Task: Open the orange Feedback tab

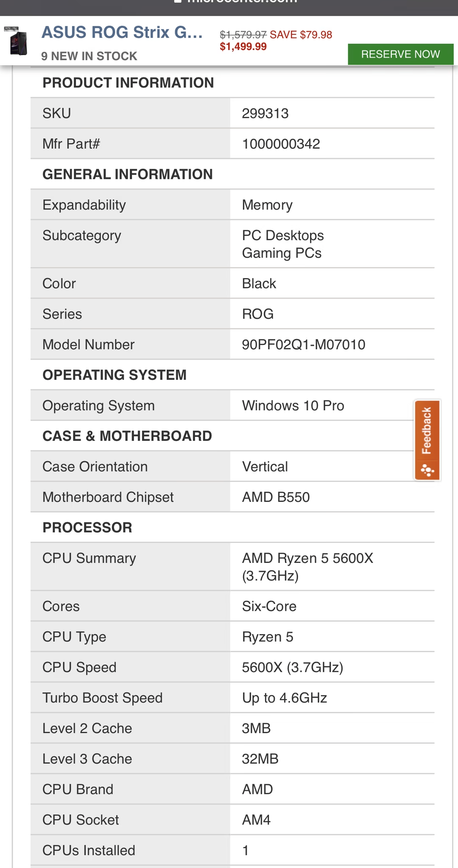Action: coord(427,440)
